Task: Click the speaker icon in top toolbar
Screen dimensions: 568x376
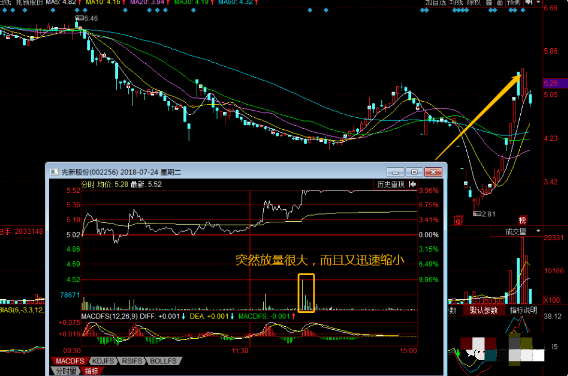Action: [x=529, y=3]
